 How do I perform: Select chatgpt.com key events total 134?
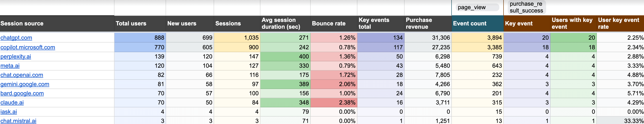(x=381, y=38)
